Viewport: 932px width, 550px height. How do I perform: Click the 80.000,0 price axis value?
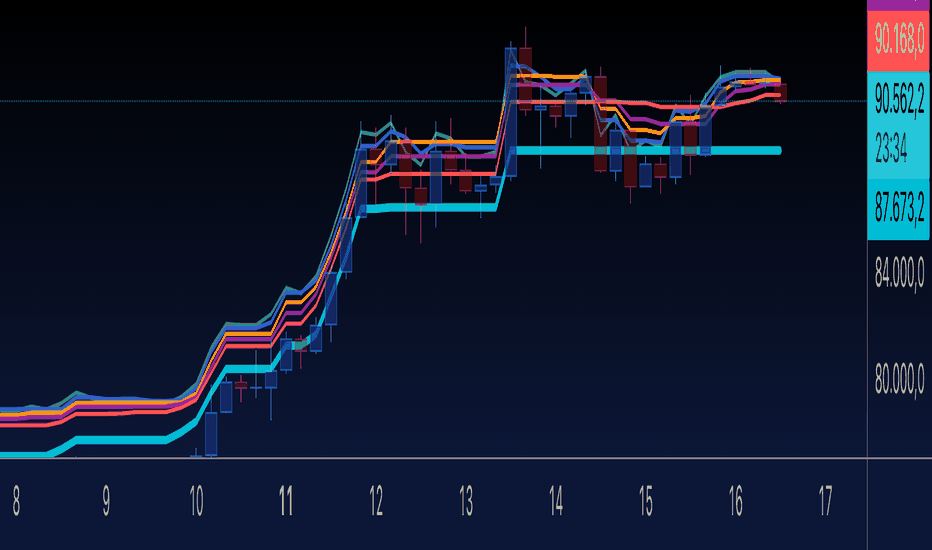point(899,378)
